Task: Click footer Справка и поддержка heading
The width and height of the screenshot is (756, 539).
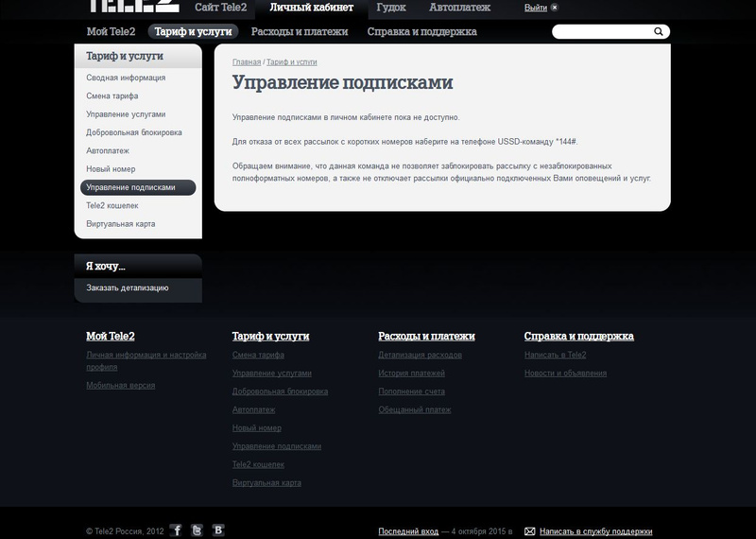Action: 579,337
